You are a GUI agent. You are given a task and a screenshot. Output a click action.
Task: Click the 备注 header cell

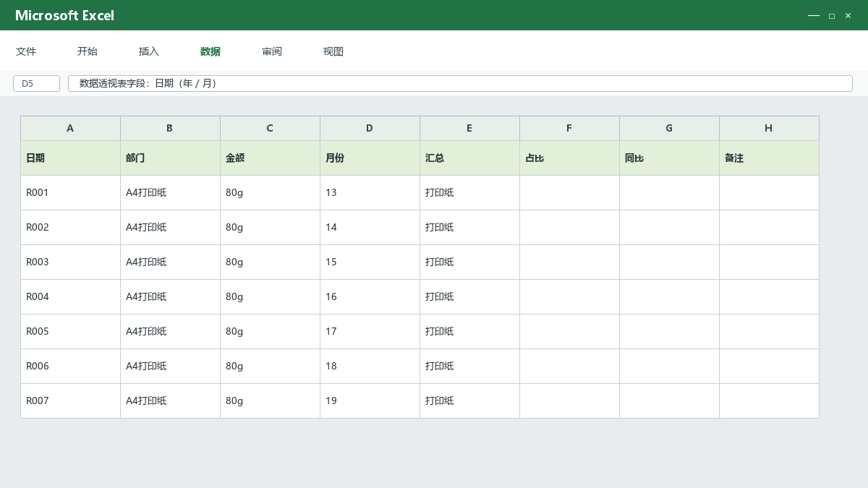(769, 158)
